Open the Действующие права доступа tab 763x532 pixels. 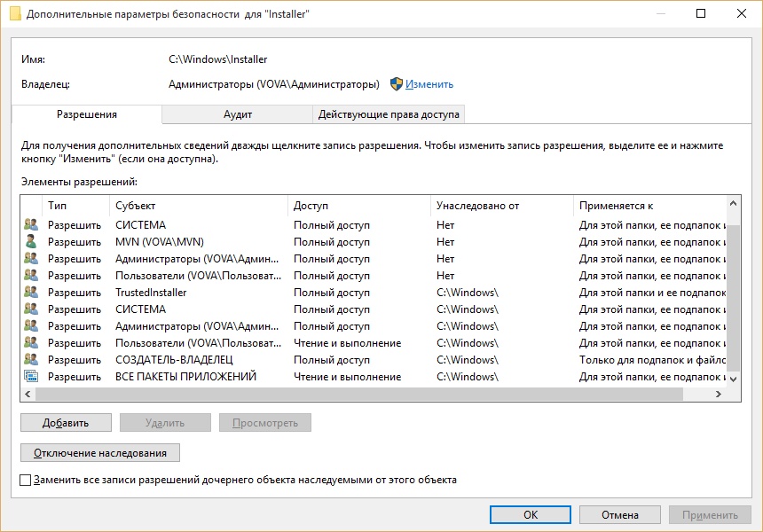point(389,114)
